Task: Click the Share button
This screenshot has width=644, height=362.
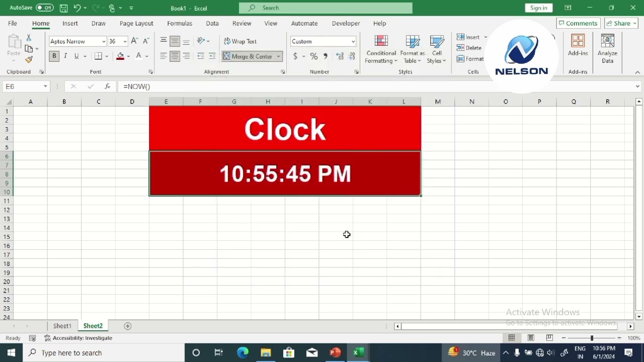Action: coord(621,23)
